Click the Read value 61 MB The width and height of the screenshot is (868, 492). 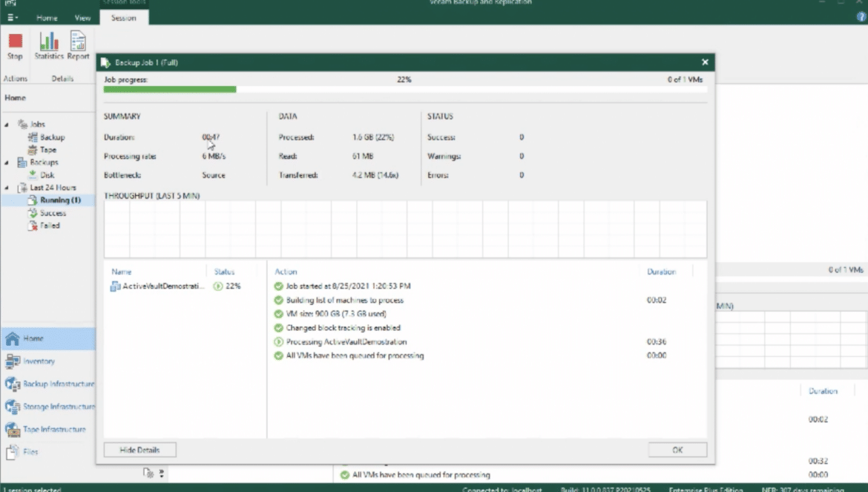pyautogui.click(x=363, y=156)
